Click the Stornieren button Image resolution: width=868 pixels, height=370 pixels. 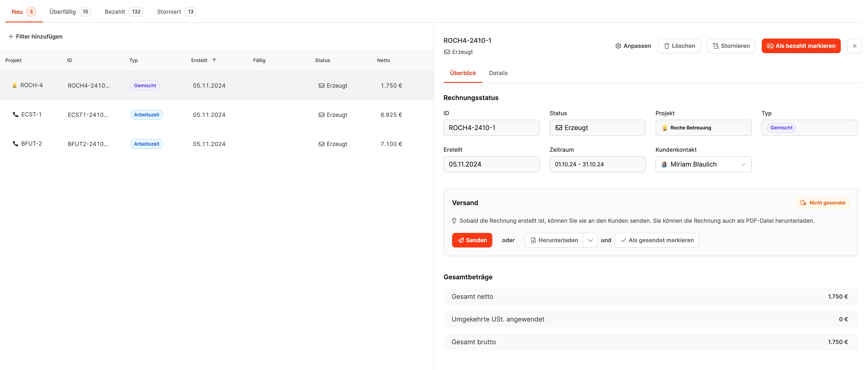point(731,46)
